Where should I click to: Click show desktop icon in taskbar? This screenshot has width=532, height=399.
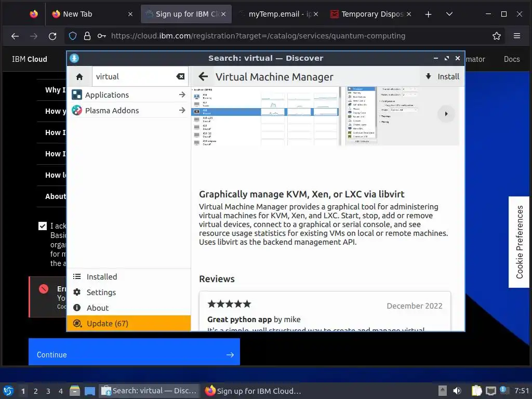[x=89, y=391]
